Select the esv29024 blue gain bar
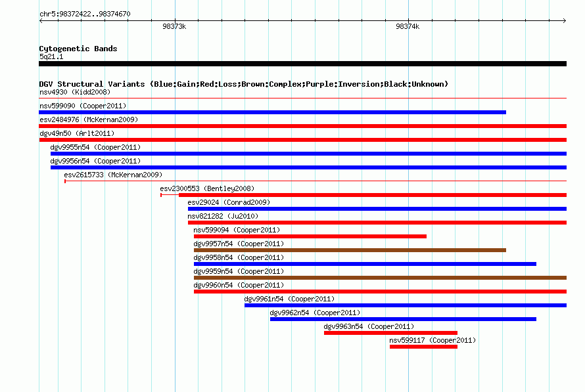This screenshot has height=392, width=585. click(377, 209)
